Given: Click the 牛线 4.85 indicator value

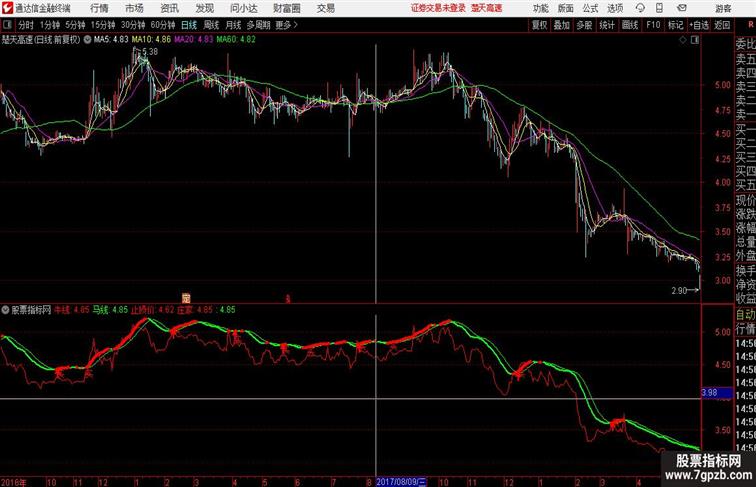Looking at the screenshot, I should [71, 310].
